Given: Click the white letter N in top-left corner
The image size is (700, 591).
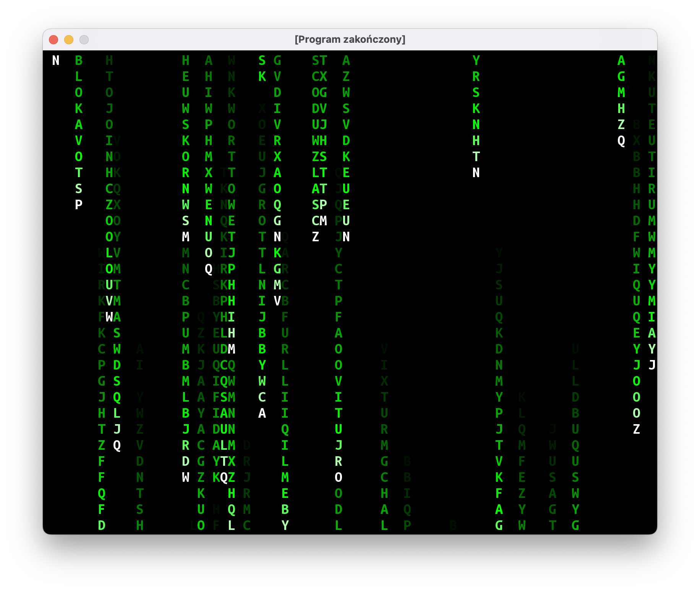Looking at the screenshot, I should [x=56, y=60].
